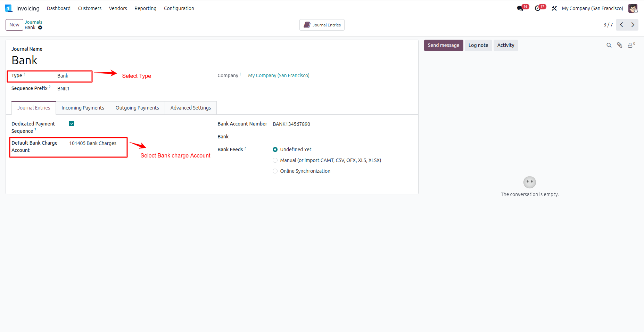This screenshot has width=644, height=332.
Task: Open Default Bank Charge Account dropdown
Action: click(x=96, y=143)
